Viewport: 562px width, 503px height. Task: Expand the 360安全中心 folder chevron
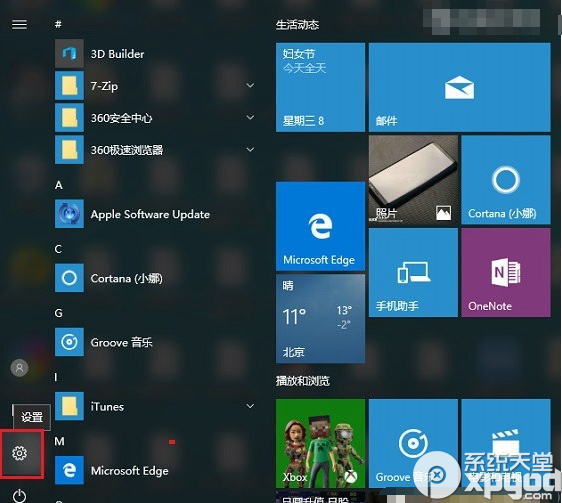tap(251, 117)
